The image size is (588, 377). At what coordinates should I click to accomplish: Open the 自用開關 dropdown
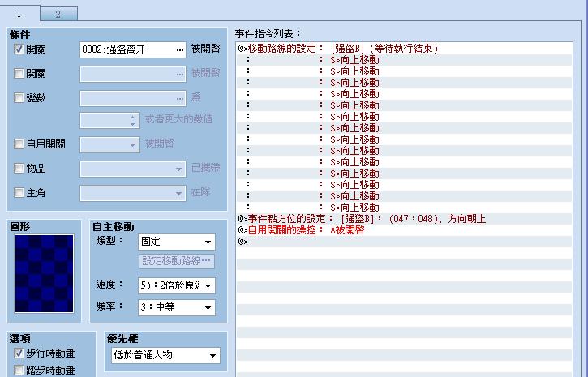pyautogui.click(x=109, y=144)
